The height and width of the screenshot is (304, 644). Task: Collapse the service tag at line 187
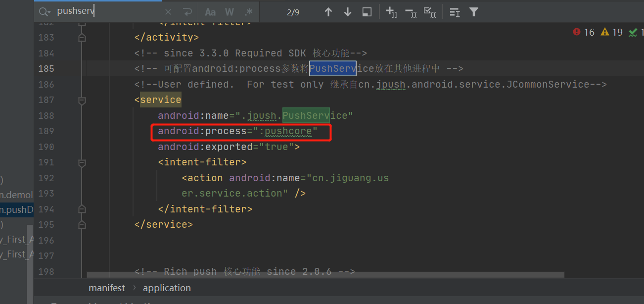[82, 101]
